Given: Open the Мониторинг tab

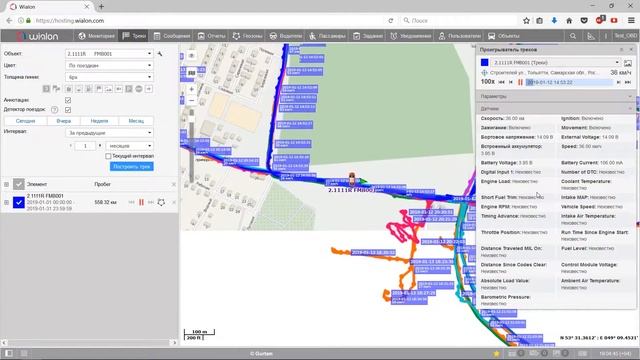Looking at the screenshot, I should (96, 36).
